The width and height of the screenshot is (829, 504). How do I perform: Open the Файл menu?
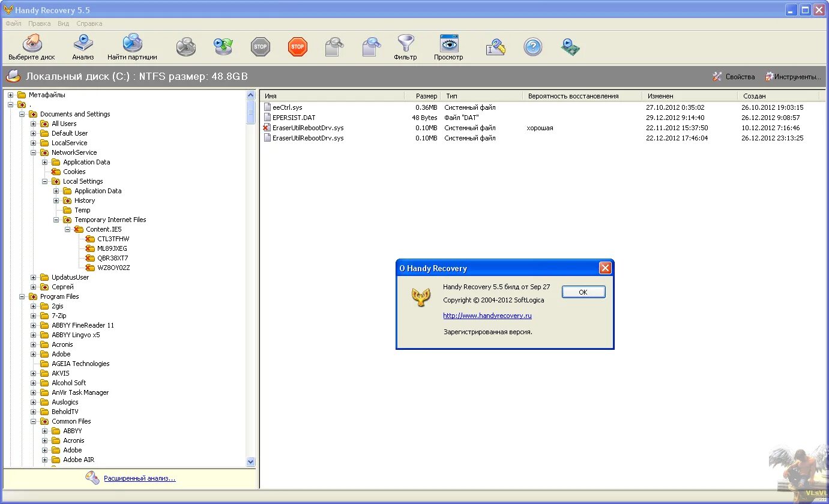[x=13, y=23]
